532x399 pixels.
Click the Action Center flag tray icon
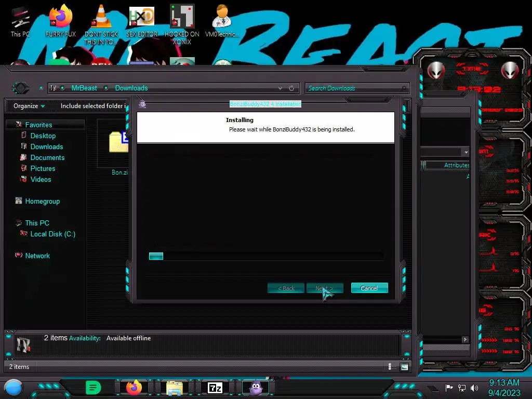pyautogui.click(x=449, y=388)
